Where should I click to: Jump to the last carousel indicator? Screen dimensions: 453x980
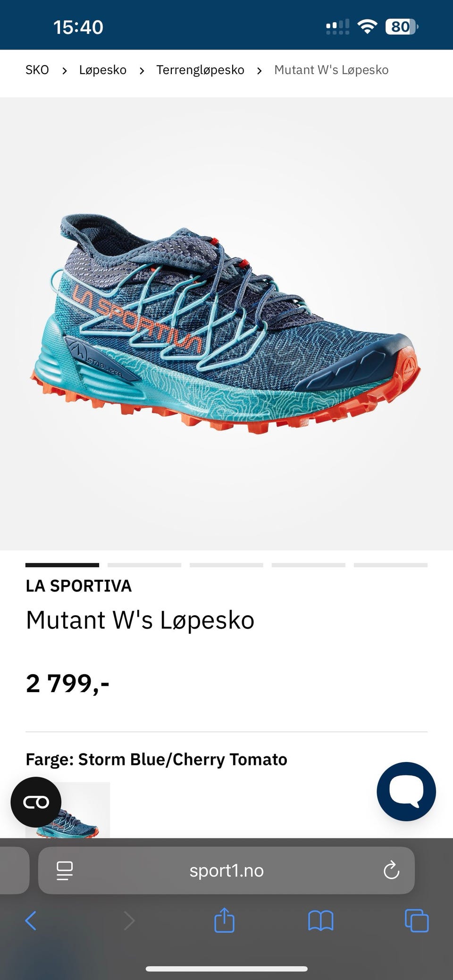click(x=391, y=565)
